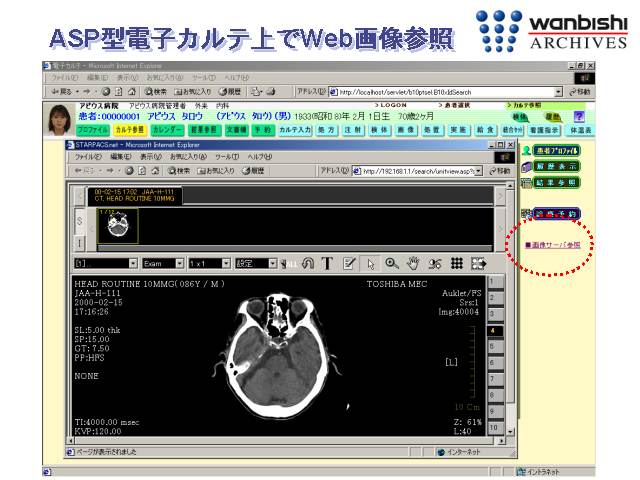Open the カルテ参照 tab
This screenshot has width=640, height=480.
coord(129,130)
